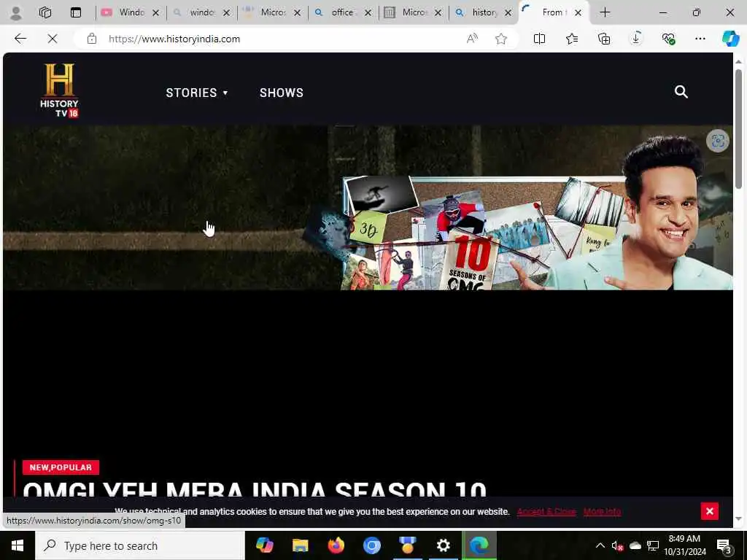This screenshot has width=747, height=560.
Task: Open Collections icon in toolbar
Action: [603, 39]
